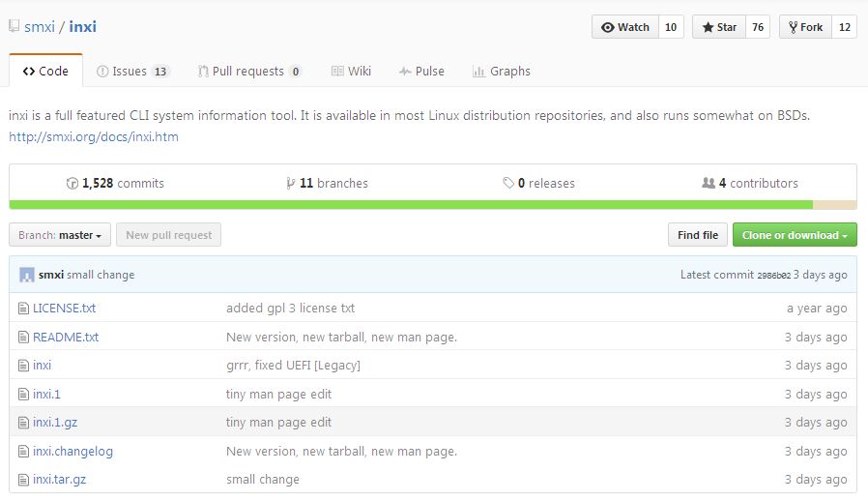The width and height of the screenshot is (868, 501).
Task: Click the repository book icon beside smxi
Action: coord(14,26)
